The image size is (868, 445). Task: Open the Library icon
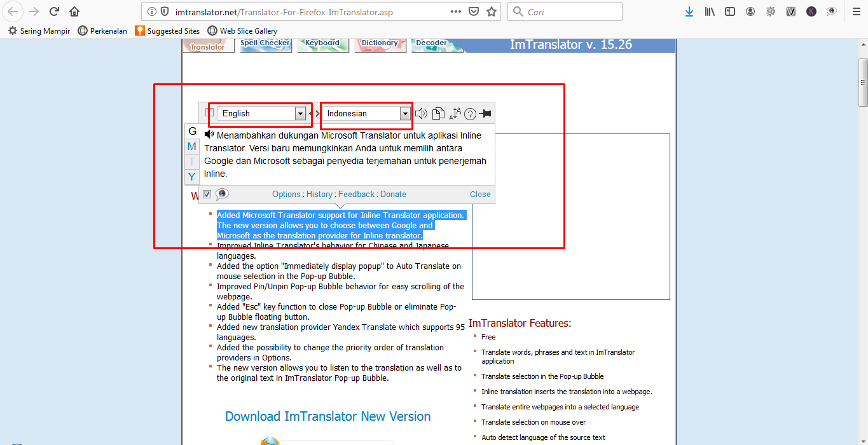click(710, 11)
